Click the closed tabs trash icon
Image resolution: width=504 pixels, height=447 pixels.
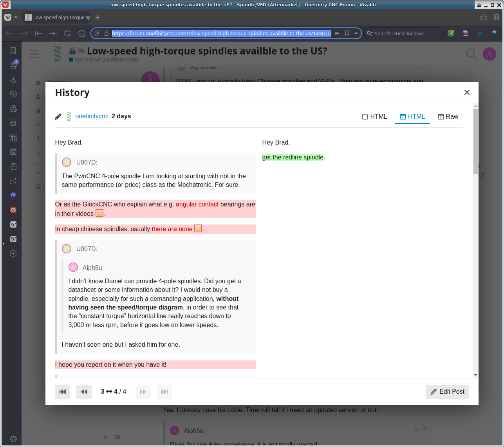(x=497, y=17)
